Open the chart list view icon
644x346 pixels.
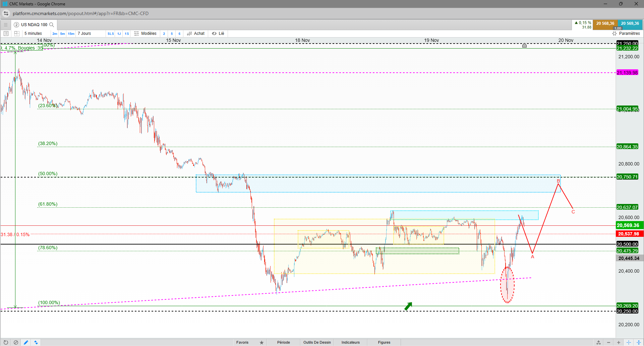coord(6,33)
